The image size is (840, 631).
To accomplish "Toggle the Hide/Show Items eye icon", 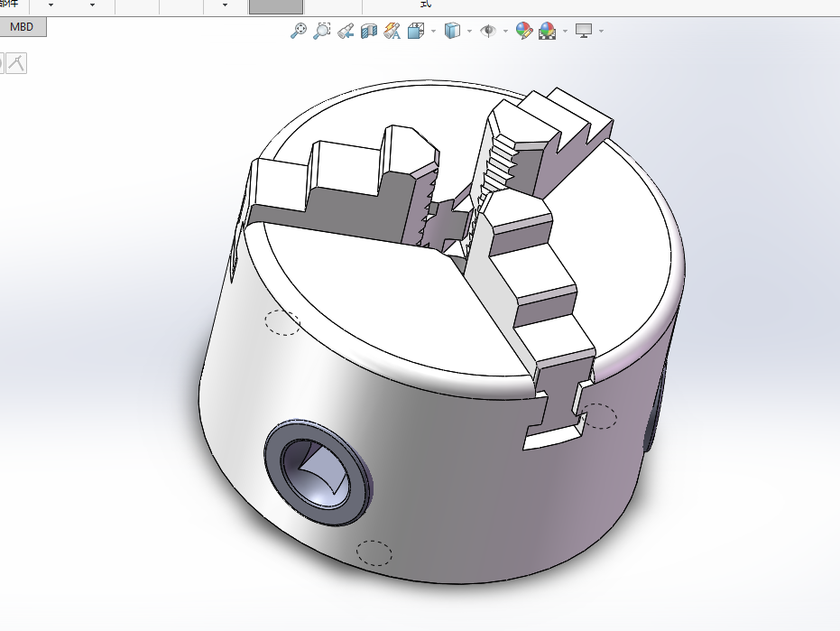I will click(x=488, y=31).
